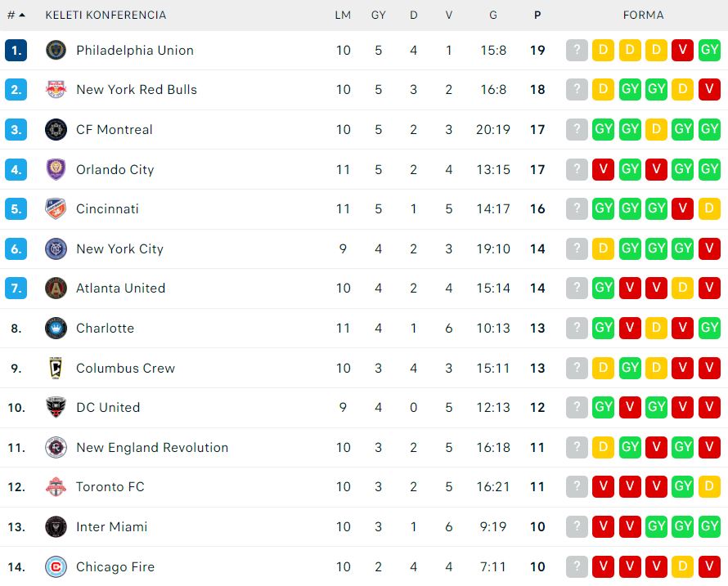This screenshot has width=728, height=586.
Task: Click Philadelphia Union's red V form badge
Action: pyautogui.click(x=682, y=50)
